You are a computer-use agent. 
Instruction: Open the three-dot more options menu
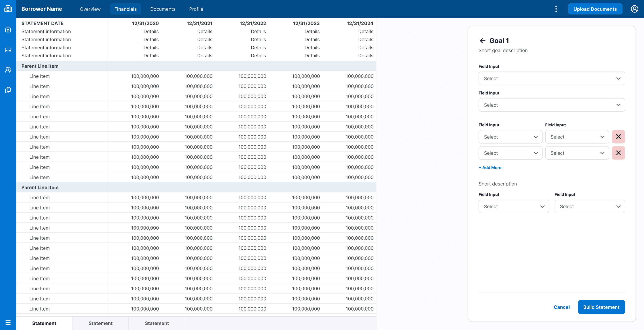pos(556,9)
